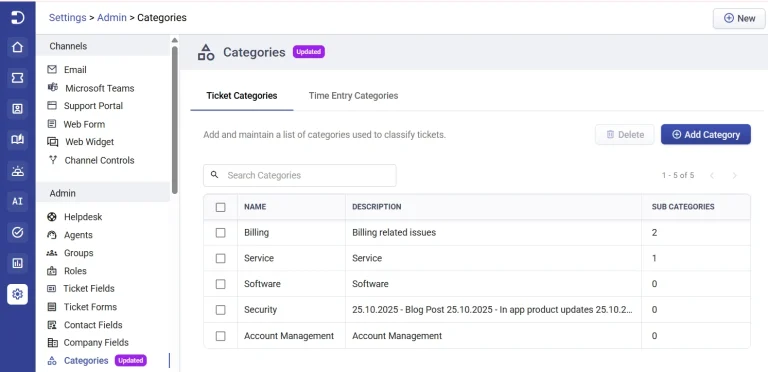Open the alerts siren icon in navigation
The image size is (768, 372).
17,171
